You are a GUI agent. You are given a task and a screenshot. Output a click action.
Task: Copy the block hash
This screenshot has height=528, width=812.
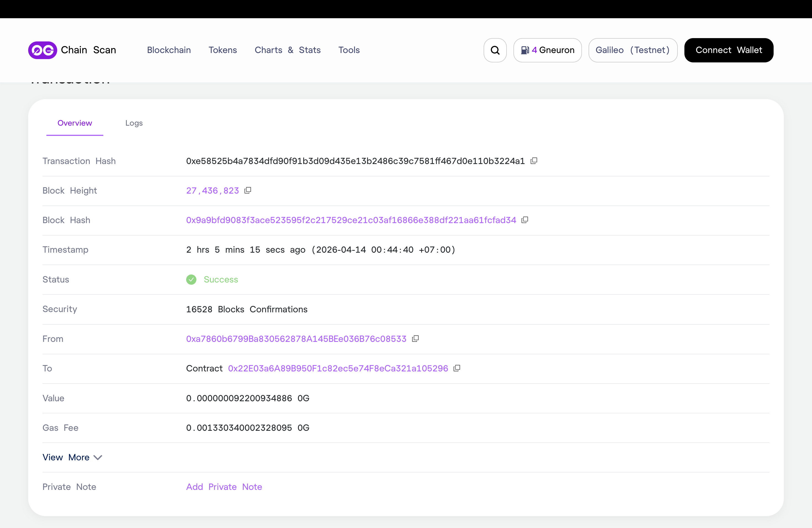point(525,220)
